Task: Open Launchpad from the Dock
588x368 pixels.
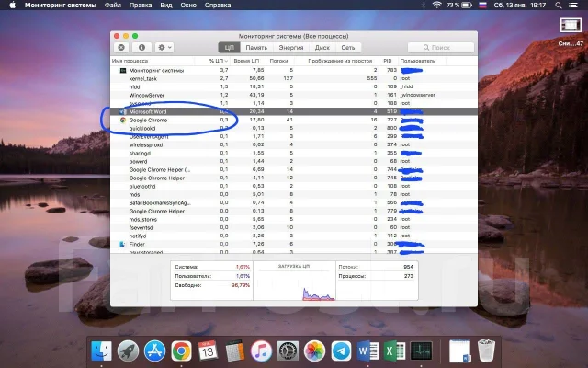Action: click(x=128, y=351)
